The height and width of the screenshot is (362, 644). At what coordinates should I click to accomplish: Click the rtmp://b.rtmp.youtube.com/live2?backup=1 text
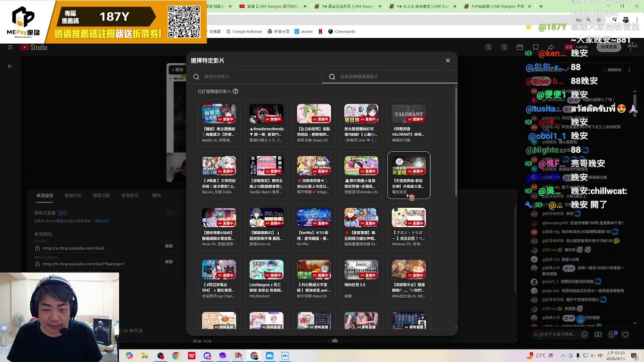pyautogui.click(x=83, y=264)
